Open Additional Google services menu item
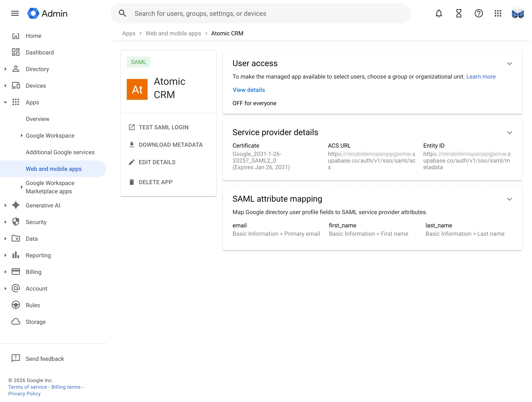532x402 pixels. click(x=60, y=152)
